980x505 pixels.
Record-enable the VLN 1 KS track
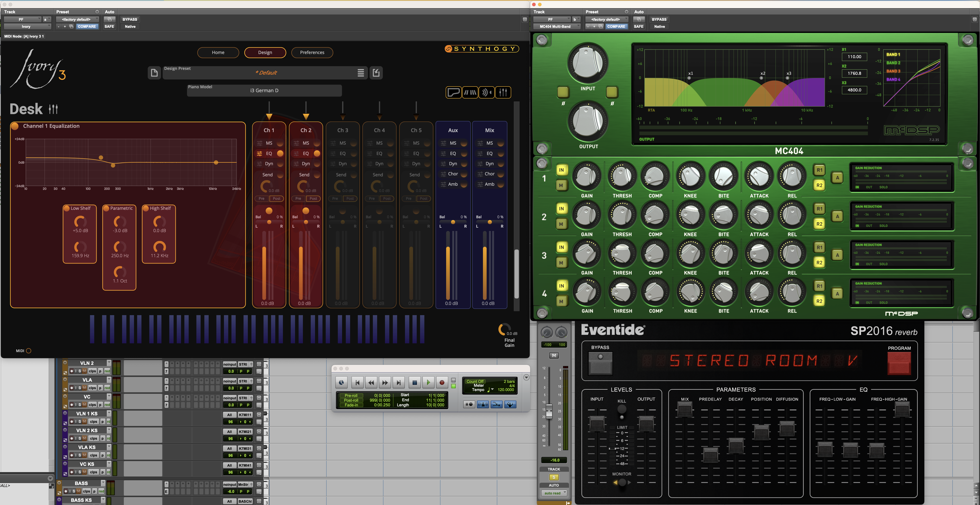[72, 421]
